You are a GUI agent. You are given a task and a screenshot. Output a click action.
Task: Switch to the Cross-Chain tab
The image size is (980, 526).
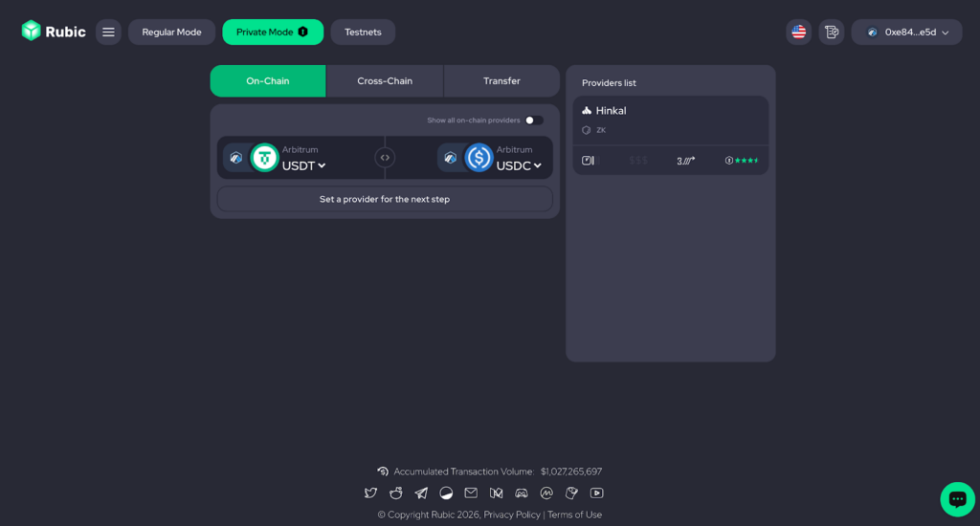click(385, 81)
